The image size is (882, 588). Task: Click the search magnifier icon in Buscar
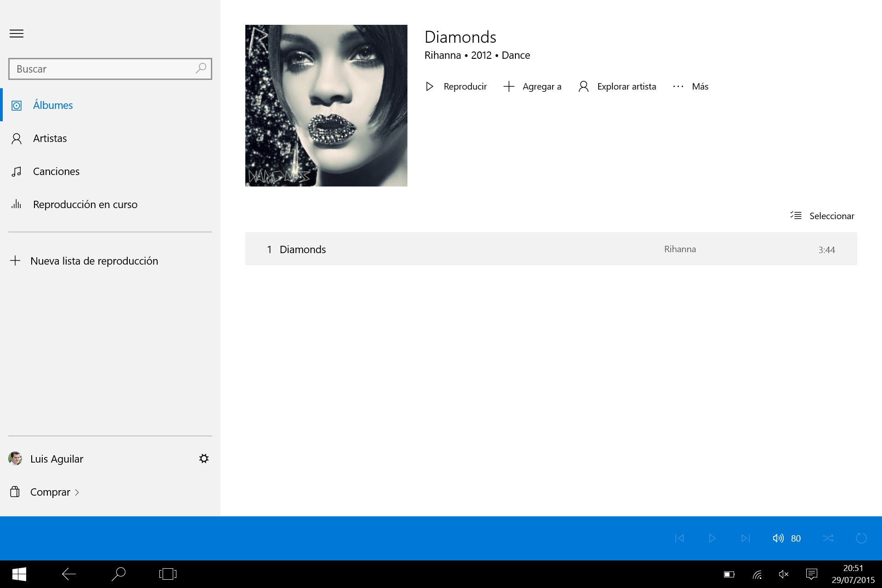coord(201,69)
